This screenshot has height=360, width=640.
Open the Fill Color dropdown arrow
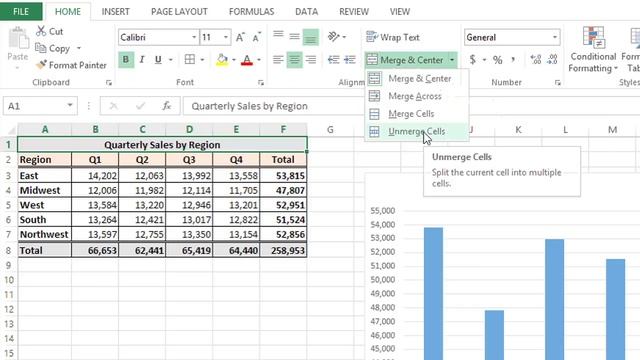[234, 60]
